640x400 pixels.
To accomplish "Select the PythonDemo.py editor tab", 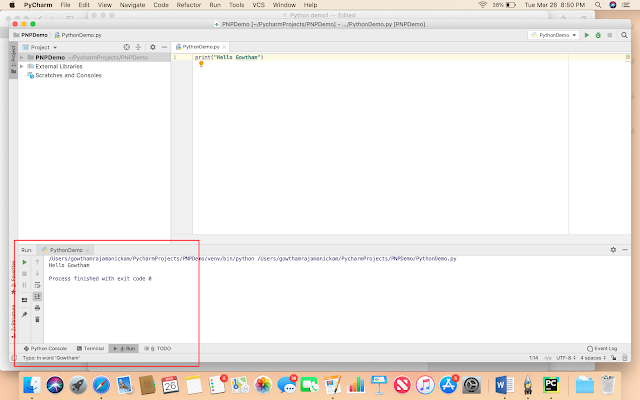I will [x=200, y=47].
